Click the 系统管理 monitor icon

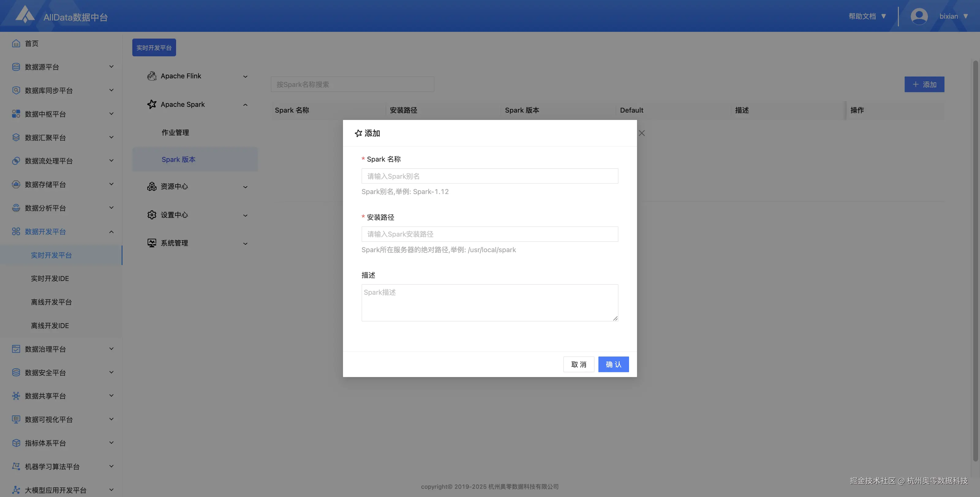click(x=151, y=243)
